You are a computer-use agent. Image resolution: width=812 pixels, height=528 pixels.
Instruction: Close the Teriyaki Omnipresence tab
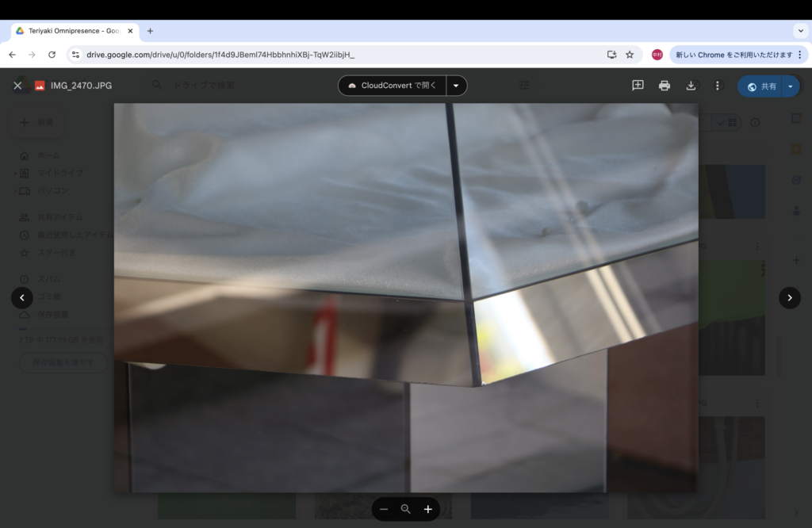tap(131, 31)
